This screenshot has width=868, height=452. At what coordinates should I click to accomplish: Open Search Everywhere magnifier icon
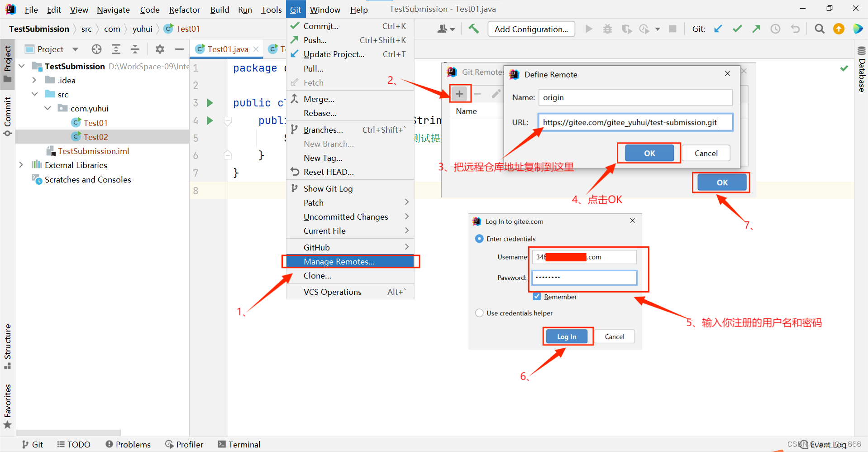[819, 29]
